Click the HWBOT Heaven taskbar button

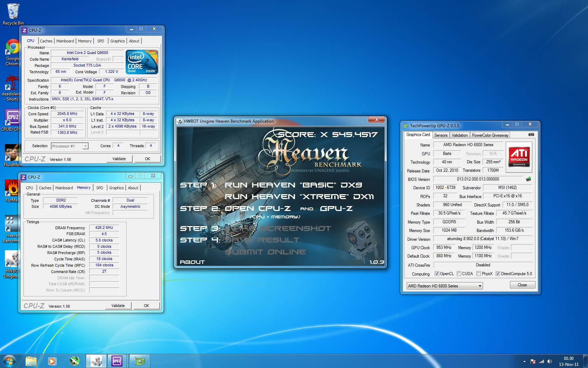pos(96,361)
